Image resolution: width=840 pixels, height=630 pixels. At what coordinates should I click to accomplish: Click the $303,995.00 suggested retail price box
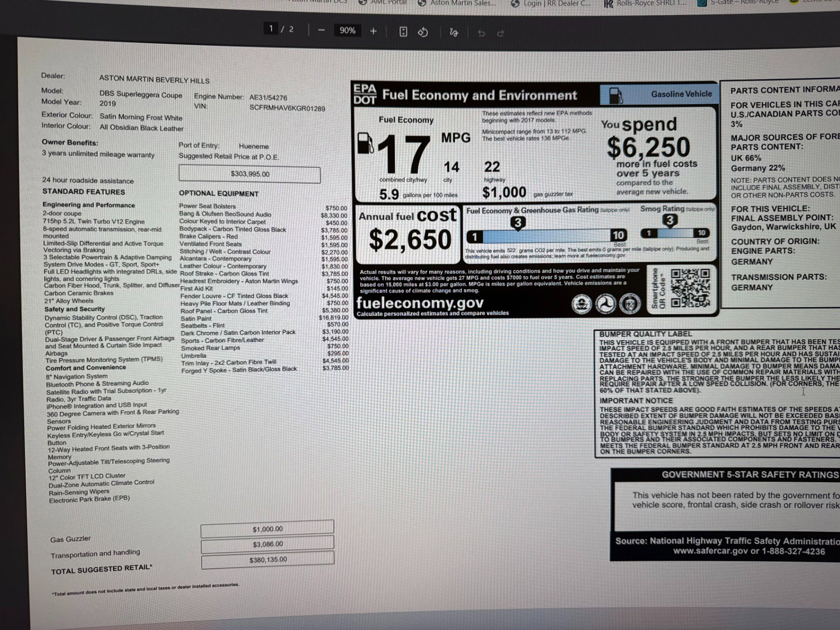(x=249, y=174)
